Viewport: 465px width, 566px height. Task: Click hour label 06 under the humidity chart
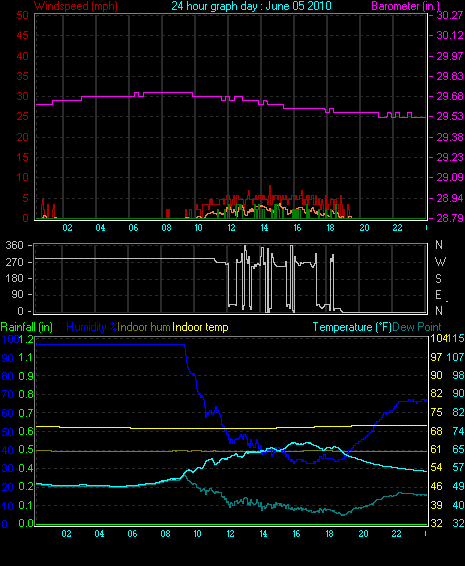[132, 534]
